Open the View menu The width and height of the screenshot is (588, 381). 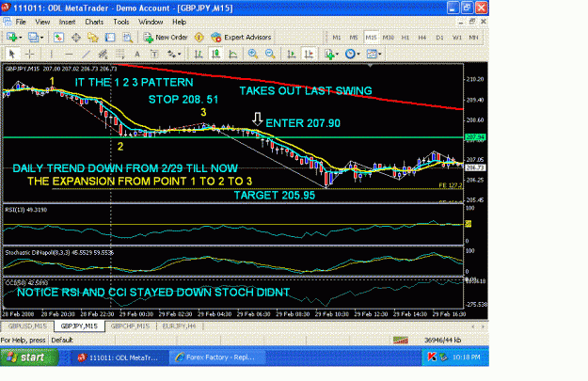(x=42, y=22)
